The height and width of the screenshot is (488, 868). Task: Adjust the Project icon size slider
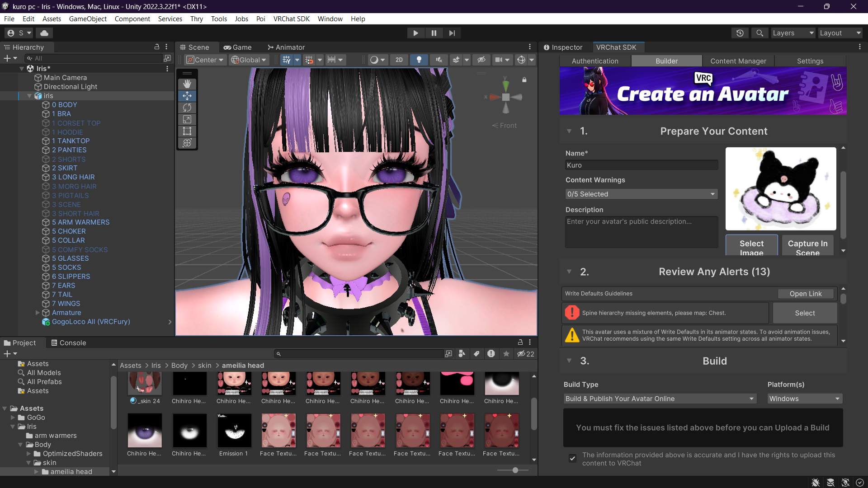coord(515,470)
